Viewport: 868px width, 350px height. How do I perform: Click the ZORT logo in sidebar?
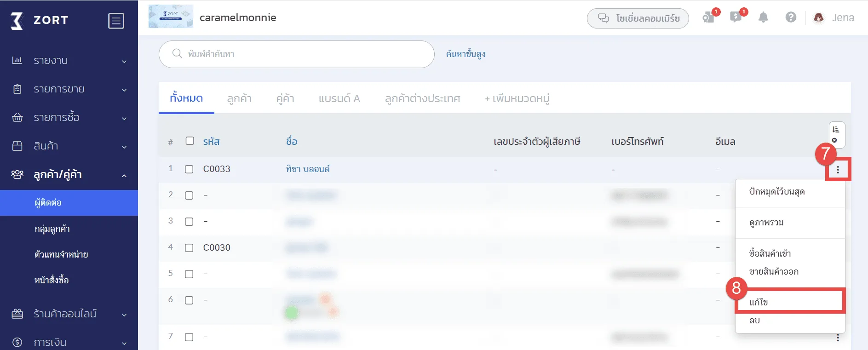(39, 20)
